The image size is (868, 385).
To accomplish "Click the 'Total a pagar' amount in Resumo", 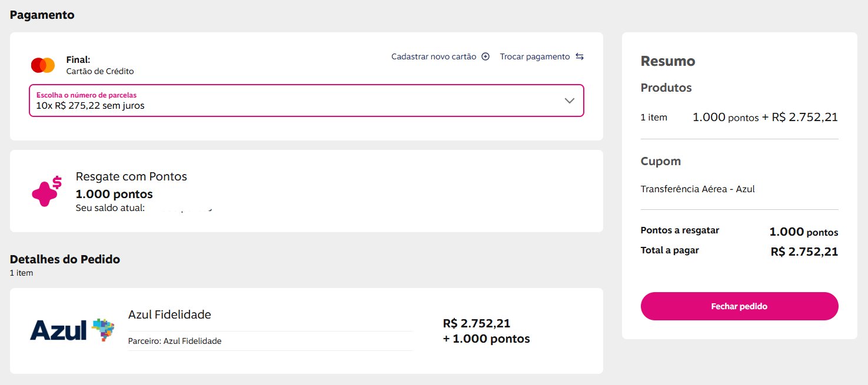I will pyautogui.click(x=804, y=252).
